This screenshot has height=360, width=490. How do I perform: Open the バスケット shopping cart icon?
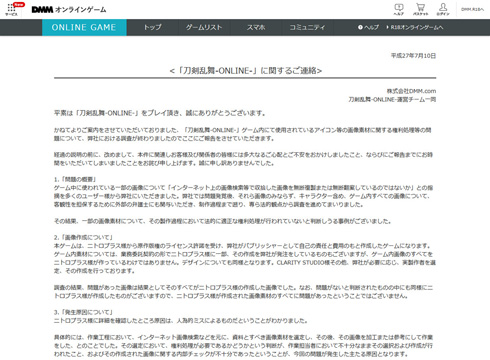point(421,9)
